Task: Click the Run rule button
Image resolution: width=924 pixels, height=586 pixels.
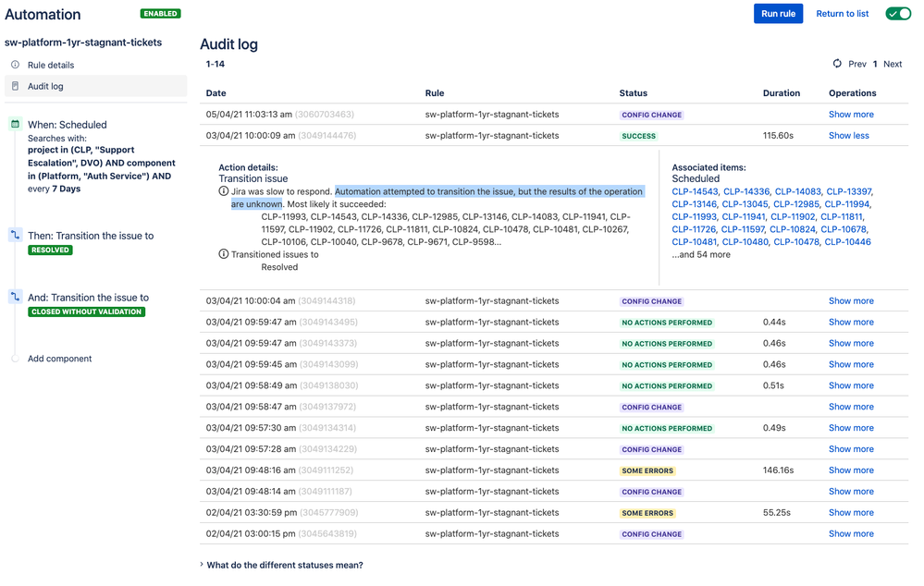Action: [778, 14]
